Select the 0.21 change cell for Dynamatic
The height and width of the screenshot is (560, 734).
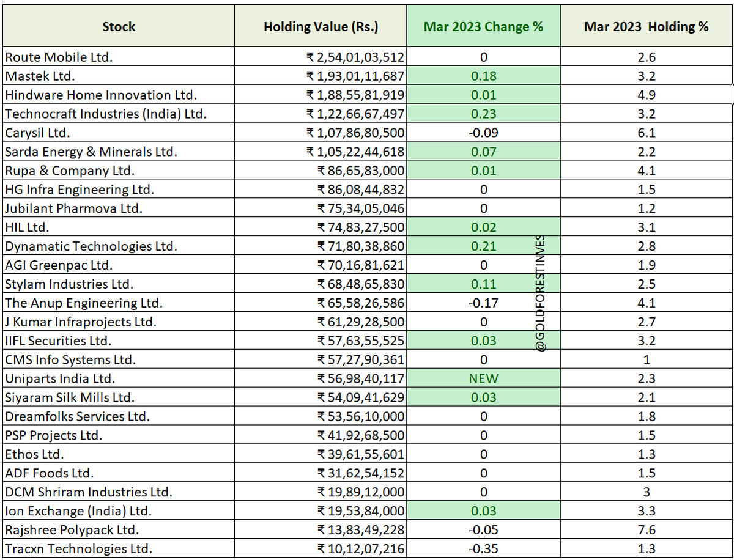[483, 246]
